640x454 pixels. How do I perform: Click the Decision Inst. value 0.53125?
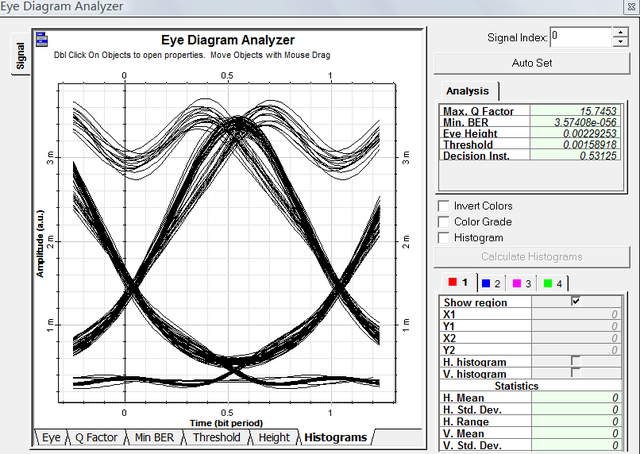point(576,155)
